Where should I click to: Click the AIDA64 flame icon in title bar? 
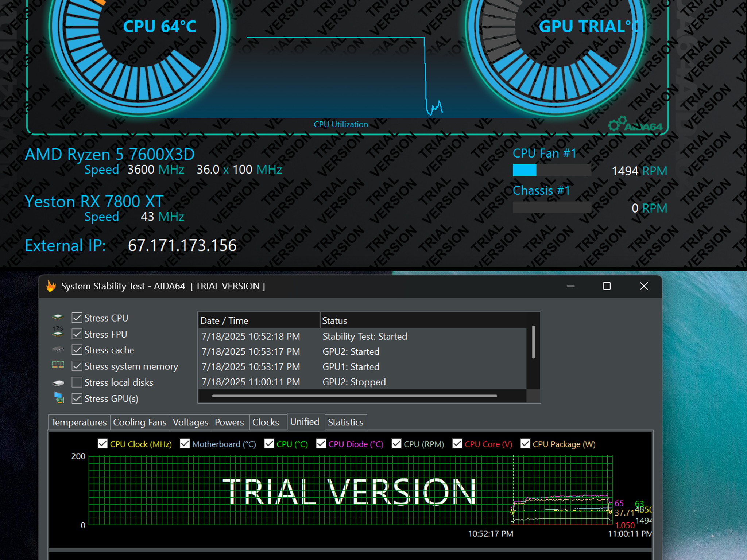coord(51,286)
